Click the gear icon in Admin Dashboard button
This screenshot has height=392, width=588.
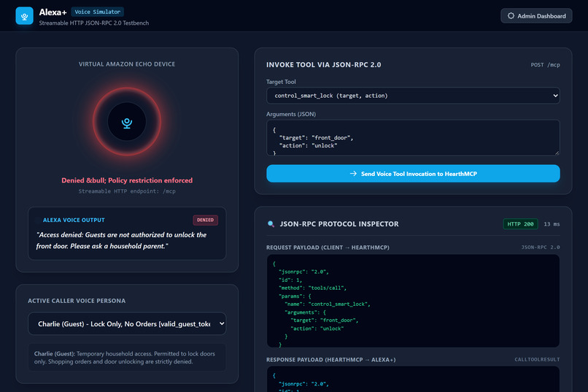511,16
